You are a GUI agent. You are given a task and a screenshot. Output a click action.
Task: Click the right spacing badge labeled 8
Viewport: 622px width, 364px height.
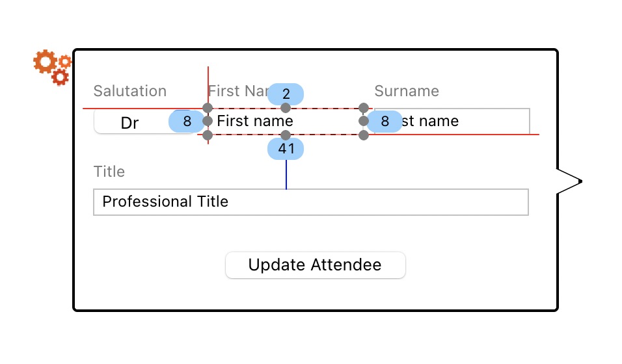click(385, 121)
